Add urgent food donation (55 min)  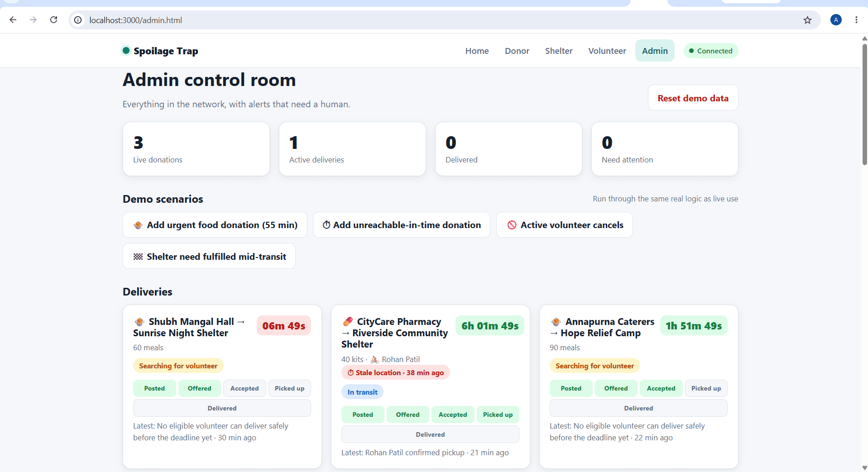pos(215,225)
